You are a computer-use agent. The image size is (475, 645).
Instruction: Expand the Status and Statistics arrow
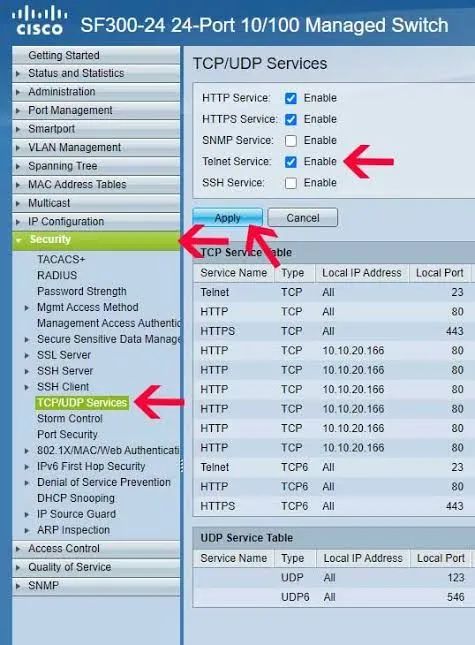[18, 74]
